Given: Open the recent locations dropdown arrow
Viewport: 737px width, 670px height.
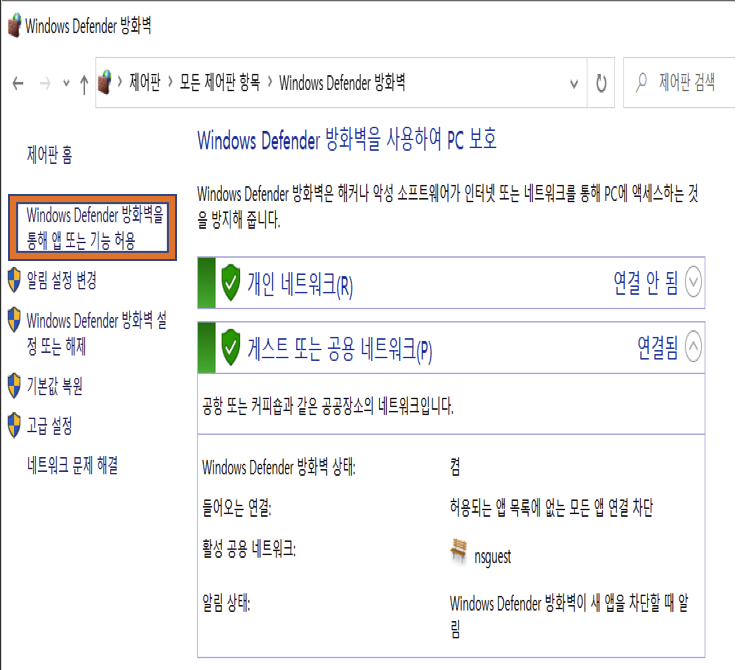Looking at the screenshot, I should coord(66,84).
